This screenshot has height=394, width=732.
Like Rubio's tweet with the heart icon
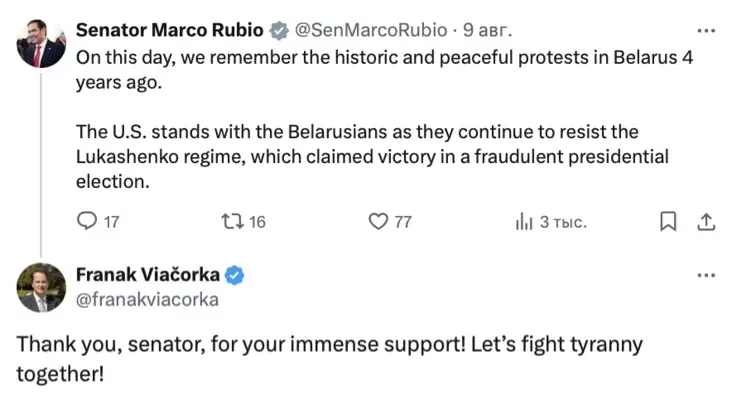(378, 221)
